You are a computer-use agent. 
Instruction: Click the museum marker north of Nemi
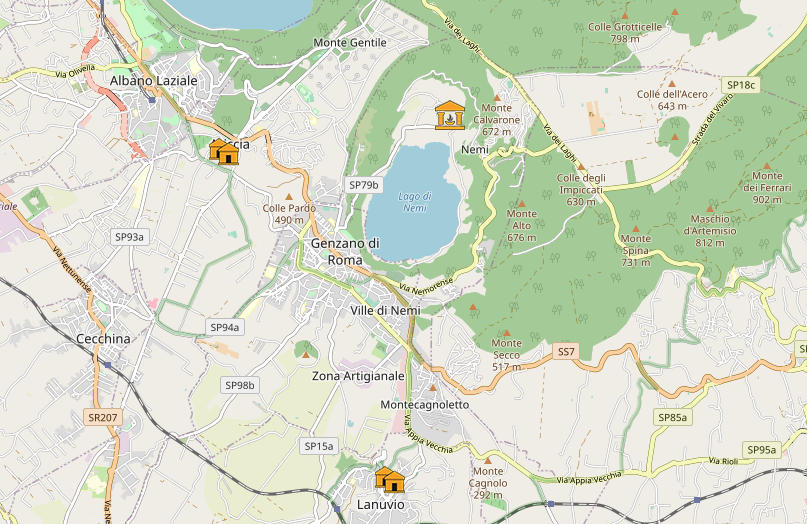coord(449,115)
